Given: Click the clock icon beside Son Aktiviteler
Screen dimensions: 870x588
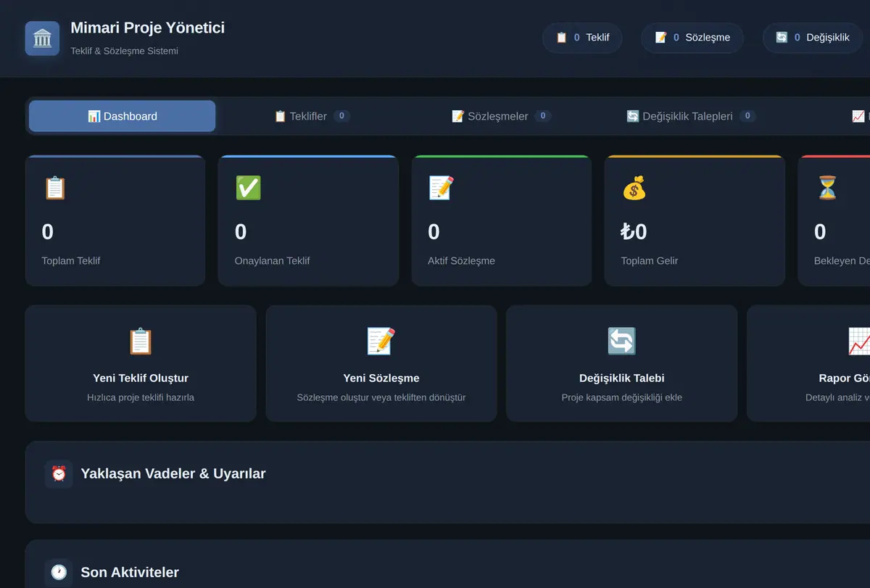Looking at the screenshot, I should (59, 573).
